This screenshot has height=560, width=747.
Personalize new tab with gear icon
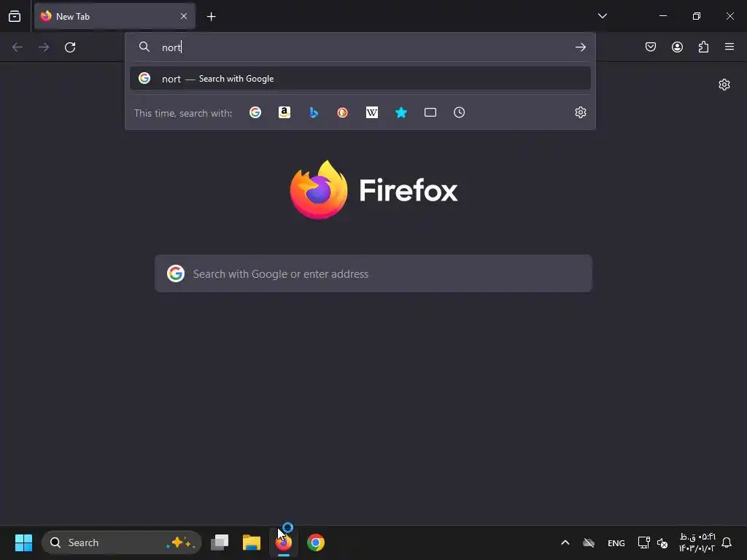tap(724, 85)
